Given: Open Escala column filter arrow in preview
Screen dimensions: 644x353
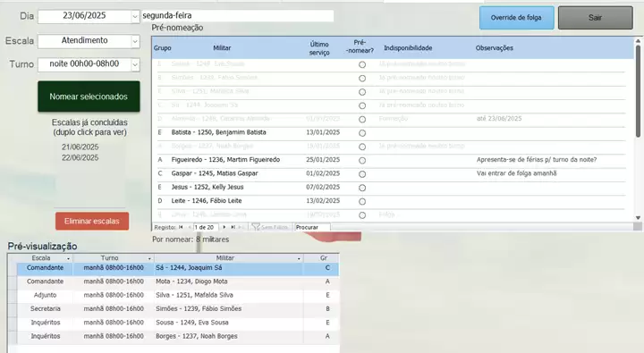Looking at the screenshot, I should point(68,258).
